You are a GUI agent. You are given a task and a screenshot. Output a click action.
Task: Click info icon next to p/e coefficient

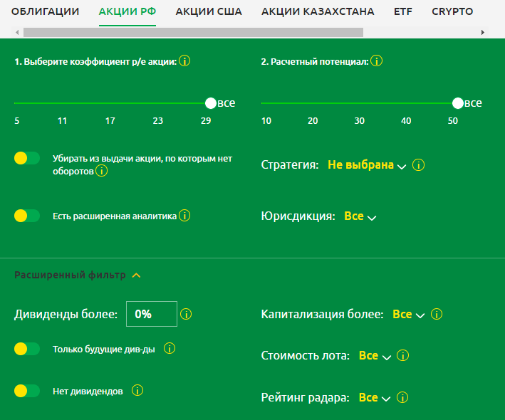click(x=184, y=61)
